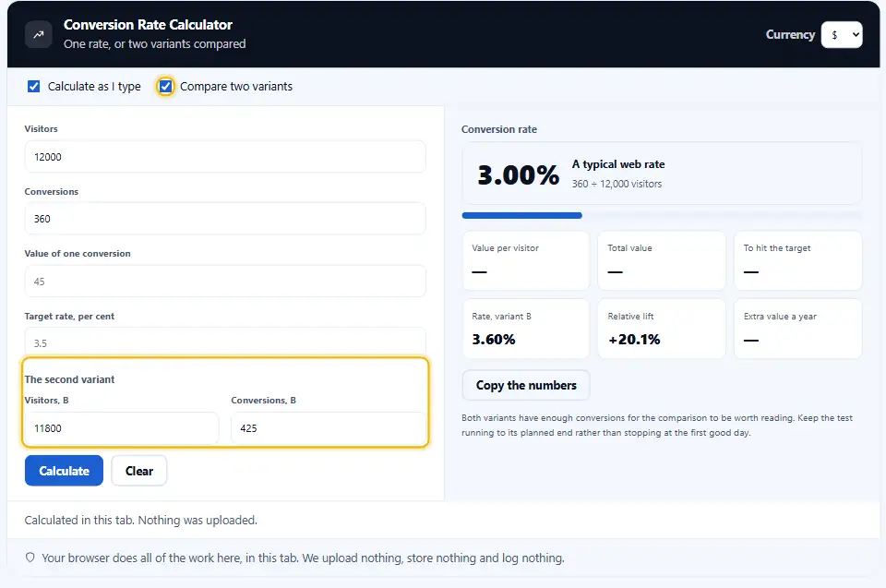Click the Clear button

coord(139,471)
